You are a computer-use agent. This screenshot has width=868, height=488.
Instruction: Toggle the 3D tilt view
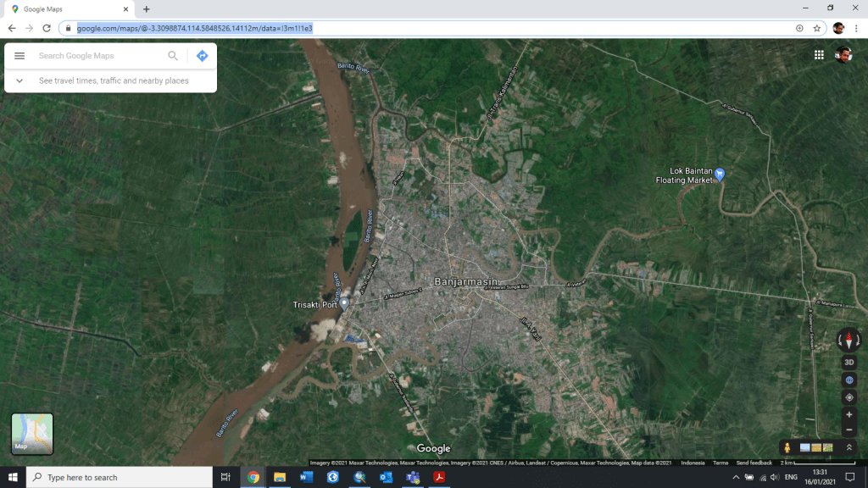[x=849, y=363]
